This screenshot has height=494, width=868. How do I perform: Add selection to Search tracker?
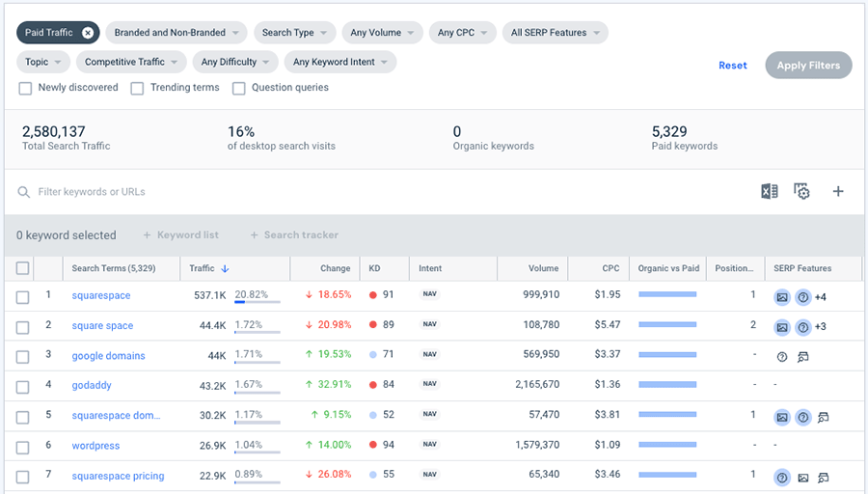[x=294, y=235]
